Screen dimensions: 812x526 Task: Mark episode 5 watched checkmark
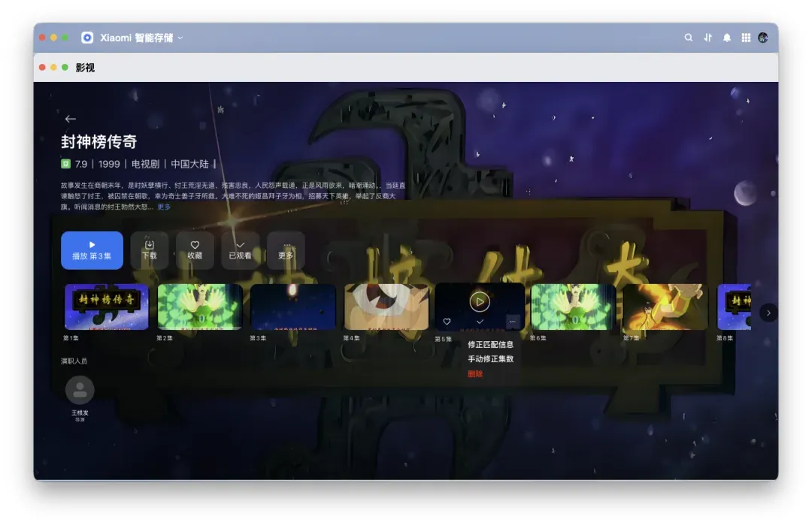coord(480,322)
